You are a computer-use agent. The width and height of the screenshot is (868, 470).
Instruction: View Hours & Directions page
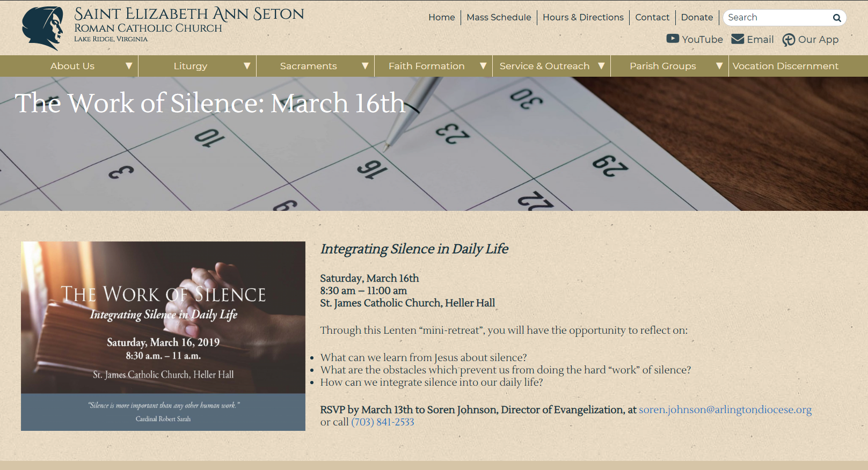click(583, 17)
